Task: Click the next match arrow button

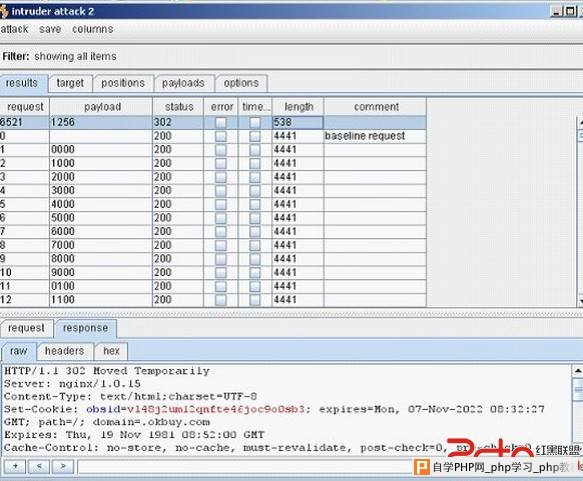Action: pyautogui.click(x=63, y=466)
